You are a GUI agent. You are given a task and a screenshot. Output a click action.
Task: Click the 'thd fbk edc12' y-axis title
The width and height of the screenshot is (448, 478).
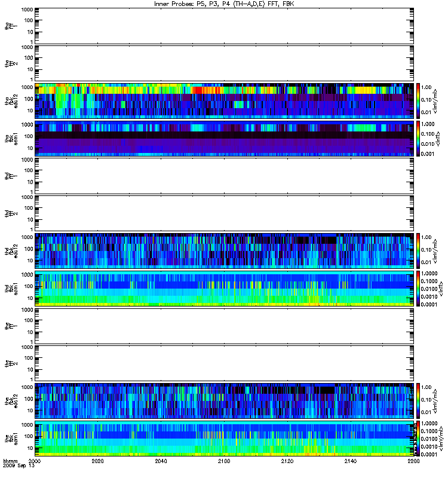[x=11, y=251]
